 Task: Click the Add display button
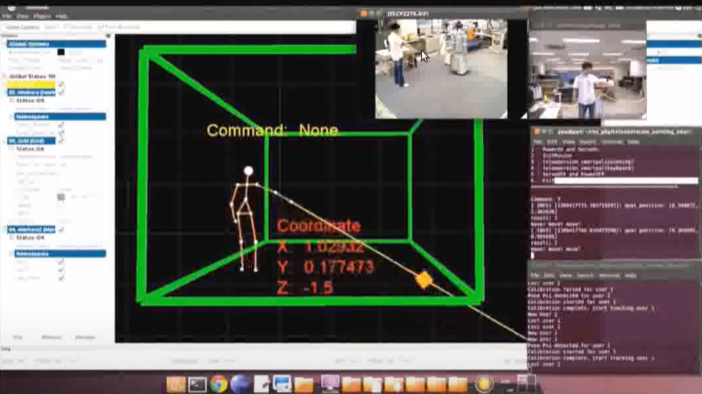tap(17, 337)
